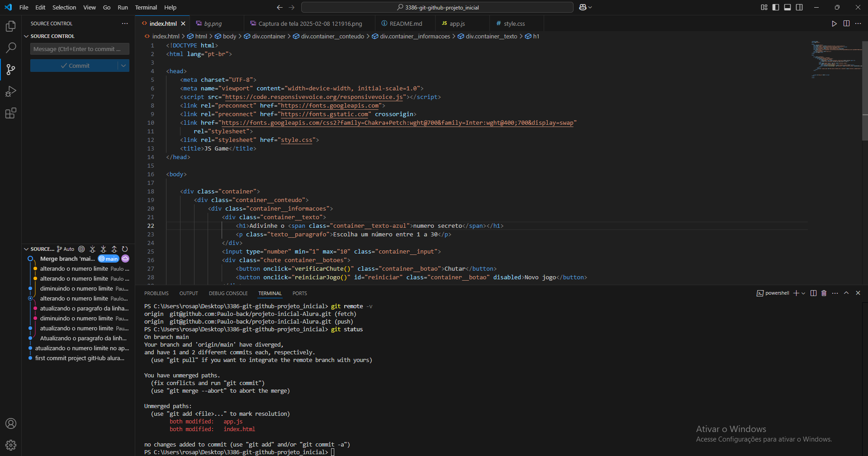This screenshot has height=456, width=868.
Task: Open the Extensions view
Action: (11, 113)
